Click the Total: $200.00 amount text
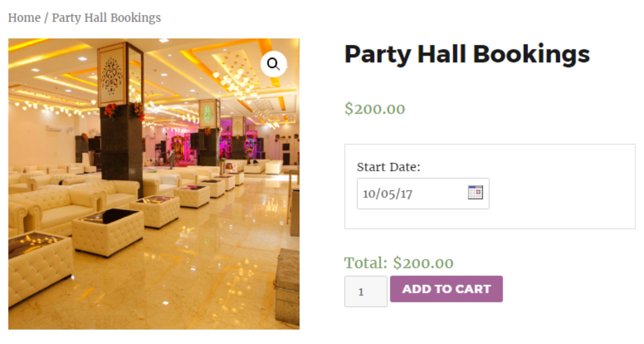Screen dimensions: 644x344 (x=398, y=263)
